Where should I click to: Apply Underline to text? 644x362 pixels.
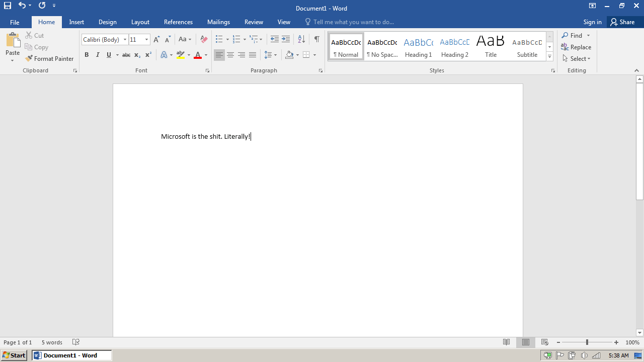(x=109, y=55)
